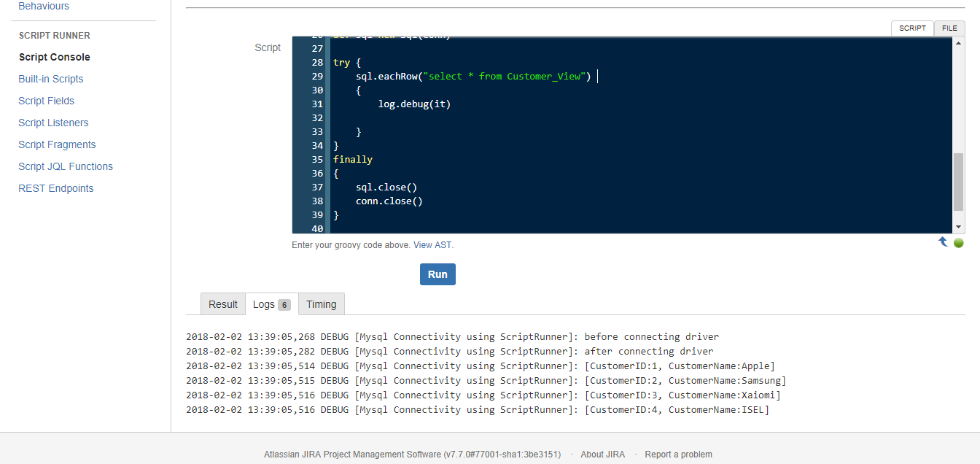
Task: Open the Result tab
Action: tap(222, 303)
